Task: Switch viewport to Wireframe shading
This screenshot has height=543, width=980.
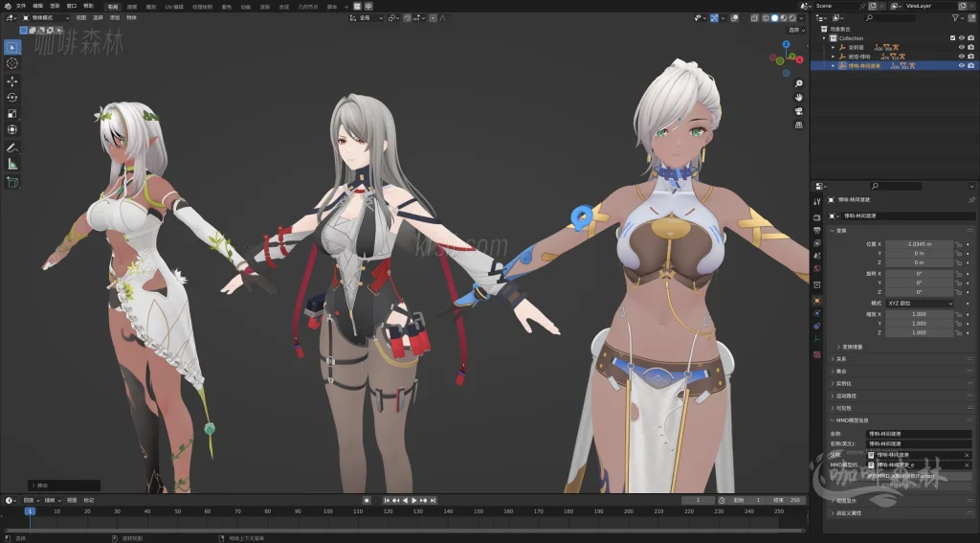Action: pos(766,18)
